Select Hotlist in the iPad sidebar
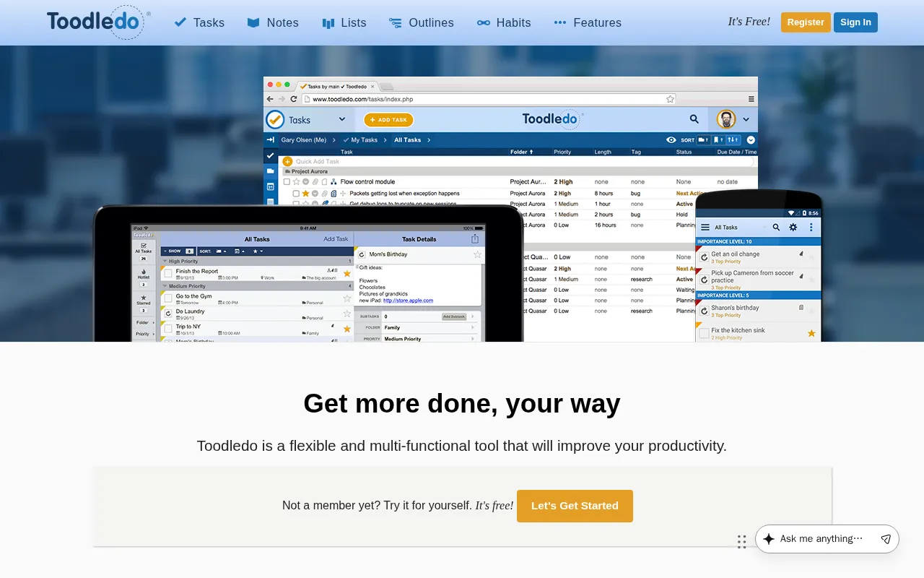This screenshot has width=924, height=578. click(144, 276)
